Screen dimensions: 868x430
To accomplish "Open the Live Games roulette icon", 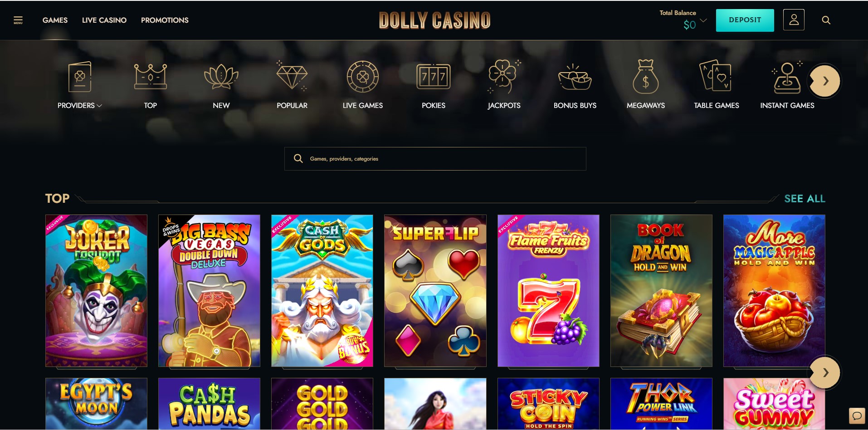I will (x=363, y=77).
